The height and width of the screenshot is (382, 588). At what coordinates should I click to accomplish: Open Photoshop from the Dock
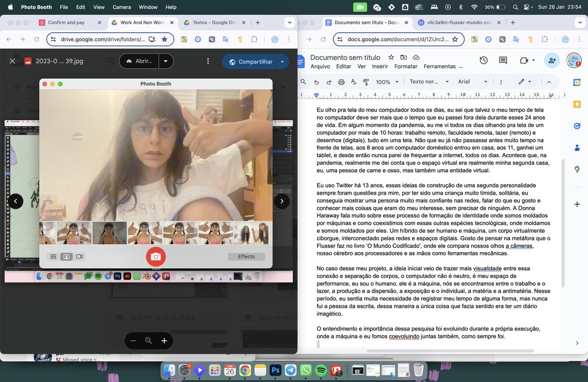275,370
